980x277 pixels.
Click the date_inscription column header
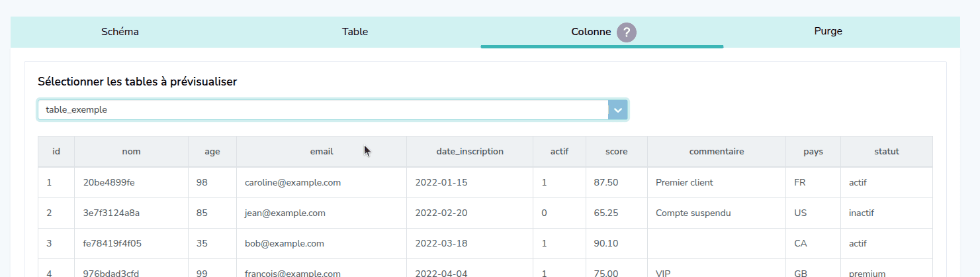[470, 152]
